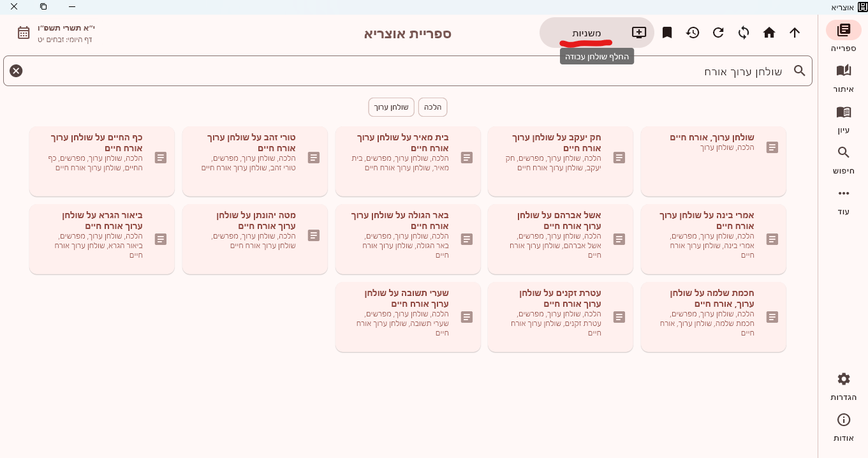
Task: Open the book שולחן ערוך, אורח חיים
Action: 713,161
